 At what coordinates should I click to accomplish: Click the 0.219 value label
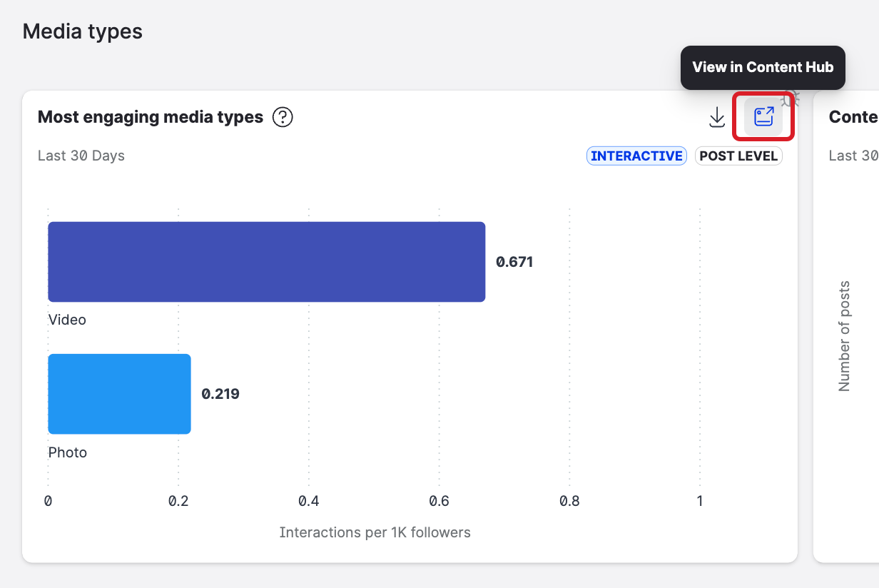[220, 394]
